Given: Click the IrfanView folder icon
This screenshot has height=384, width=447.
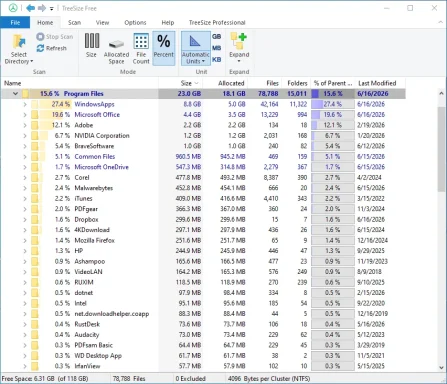Looking at the screenshot, I should point(35,366).
